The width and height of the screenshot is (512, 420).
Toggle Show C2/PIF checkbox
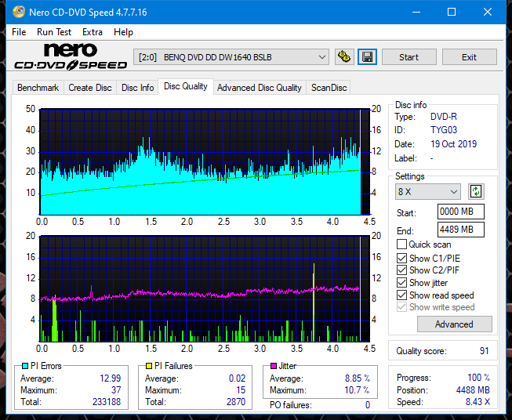pos(401,270)
